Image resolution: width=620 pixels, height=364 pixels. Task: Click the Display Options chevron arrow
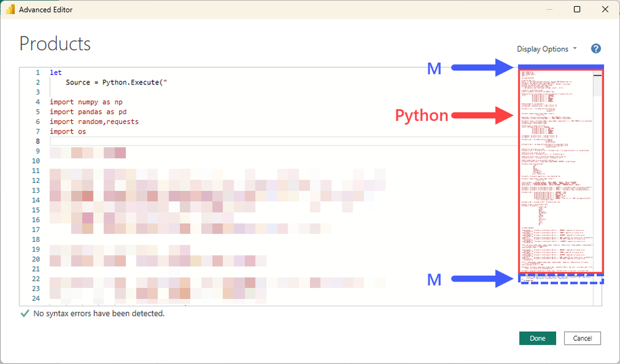tap(576, 48)
